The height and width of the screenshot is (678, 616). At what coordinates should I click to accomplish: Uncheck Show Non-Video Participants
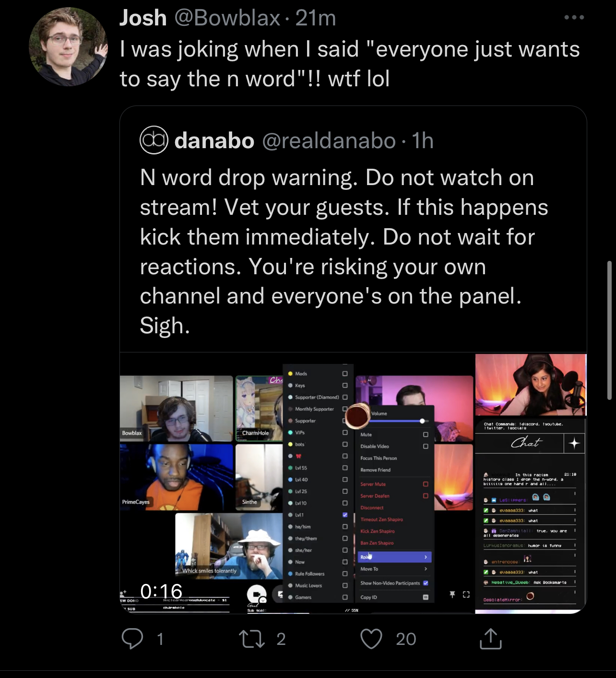tap(426, 583)
